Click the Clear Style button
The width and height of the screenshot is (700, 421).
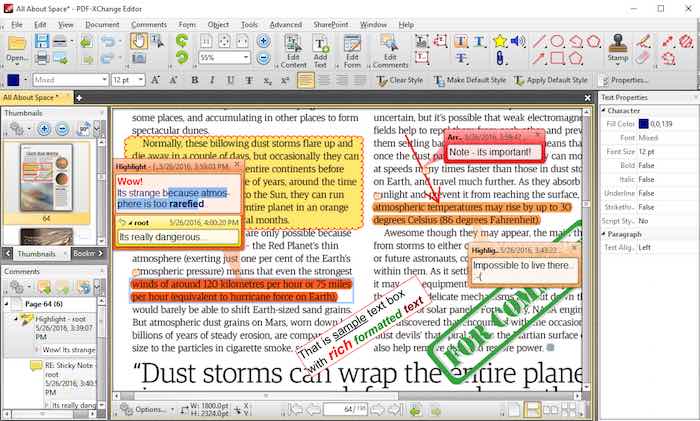tap(400, 80)
